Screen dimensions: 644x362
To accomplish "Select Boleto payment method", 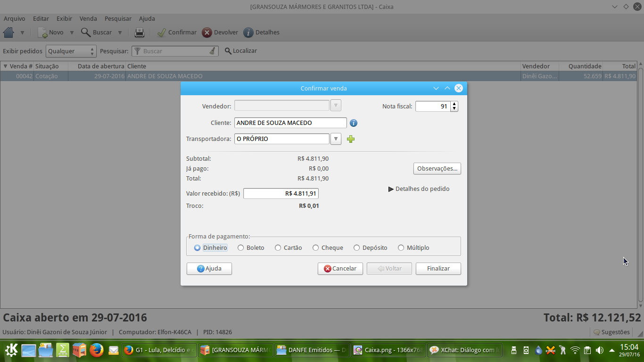I will [251, 247].
